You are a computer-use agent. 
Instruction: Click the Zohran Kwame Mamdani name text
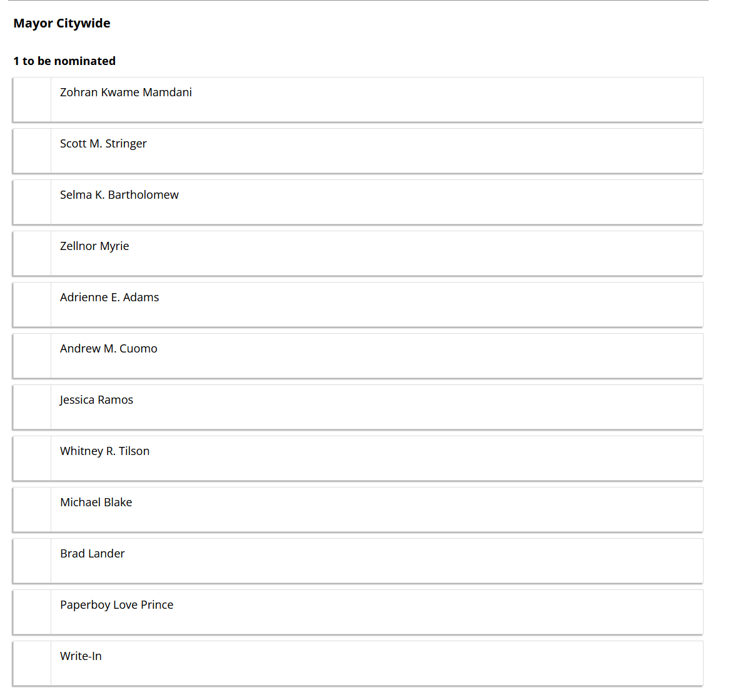(x=126, y=92)
